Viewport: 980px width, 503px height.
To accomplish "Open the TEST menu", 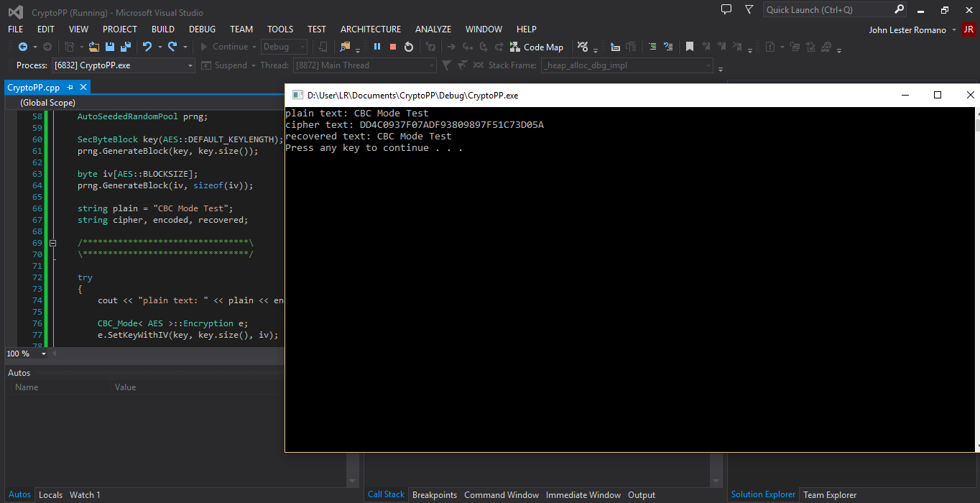I will pos(317,29).
